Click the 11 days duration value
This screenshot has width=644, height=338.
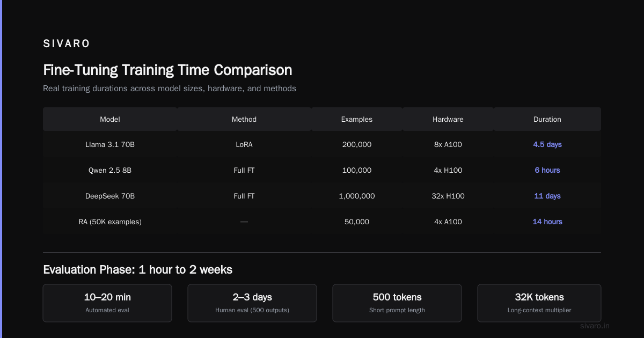pos(547,196)
